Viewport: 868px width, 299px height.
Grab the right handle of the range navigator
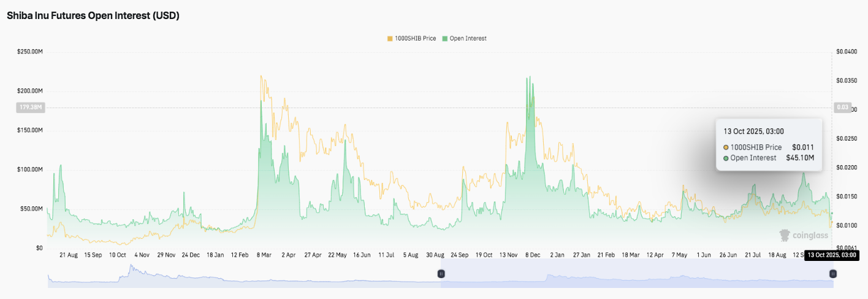(x=833, y=274)
